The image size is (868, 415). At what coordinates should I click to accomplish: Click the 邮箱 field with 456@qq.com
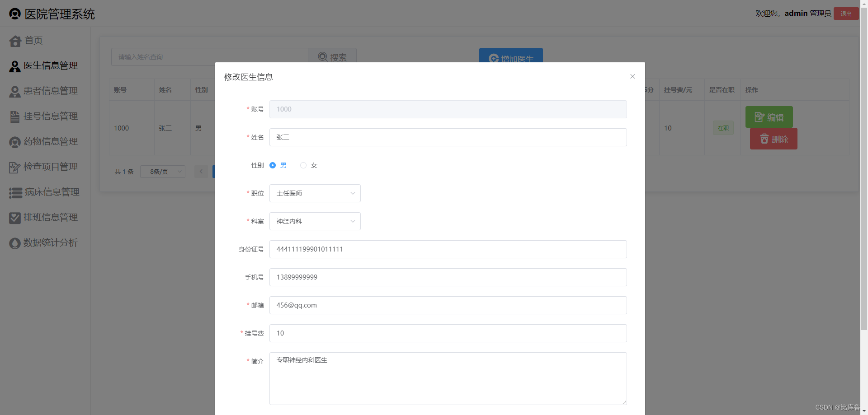click(448, 305)
